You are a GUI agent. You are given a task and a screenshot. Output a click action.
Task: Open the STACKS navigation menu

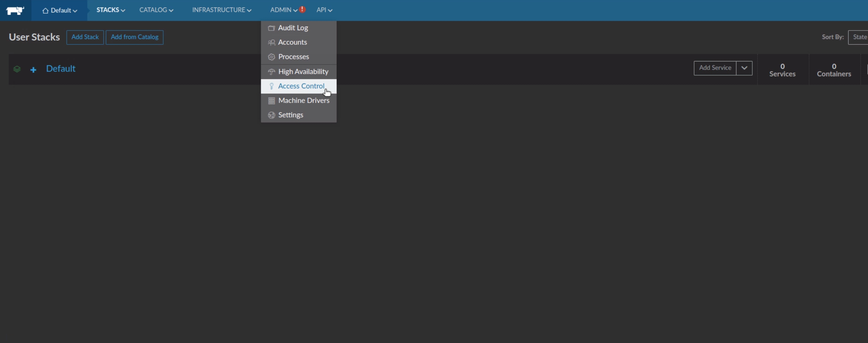point(110,10)
